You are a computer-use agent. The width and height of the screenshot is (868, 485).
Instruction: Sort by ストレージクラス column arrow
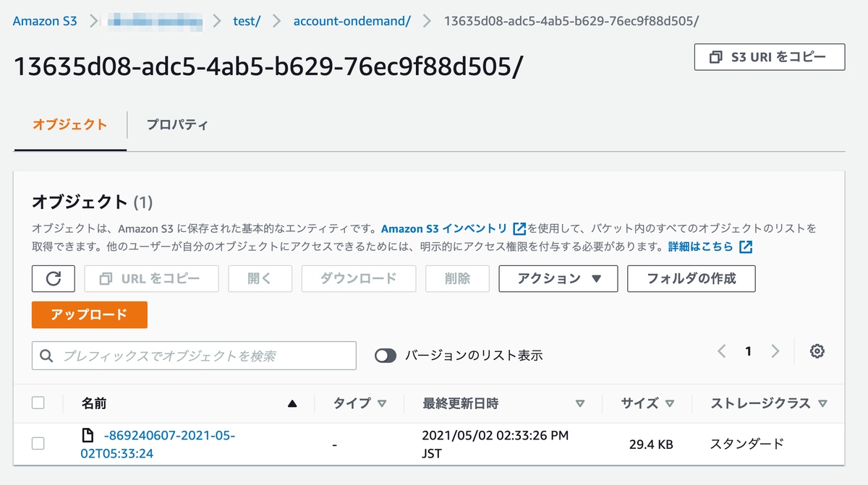(822, 404)
